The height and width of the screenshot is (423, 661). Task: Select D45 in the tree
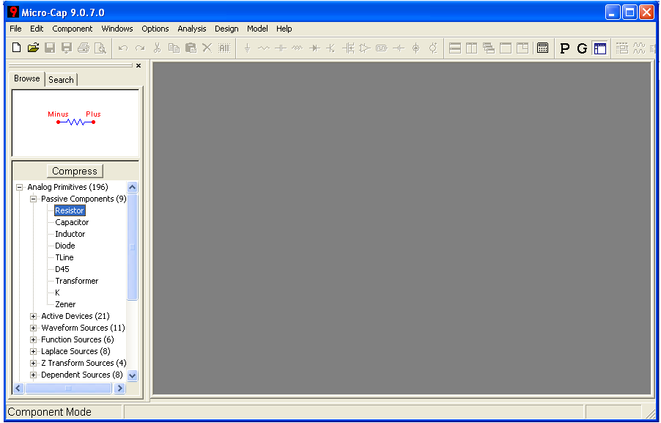tap(62, 269)
